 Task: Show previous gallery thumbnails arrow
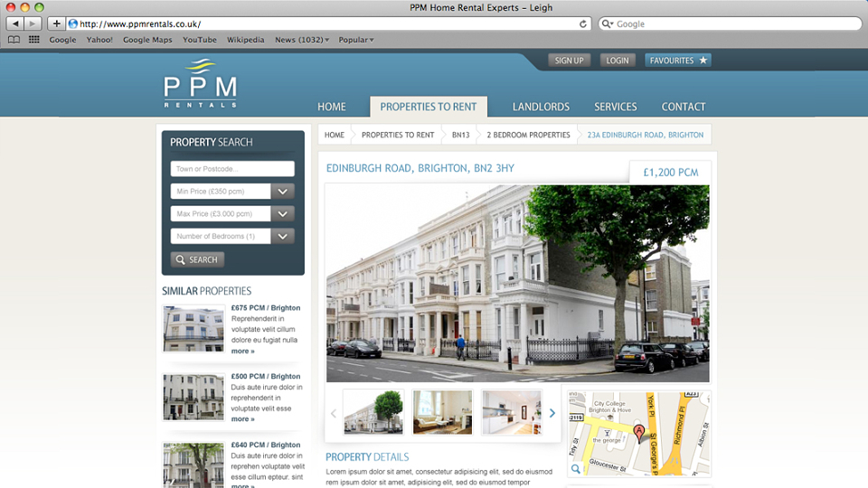334,413
